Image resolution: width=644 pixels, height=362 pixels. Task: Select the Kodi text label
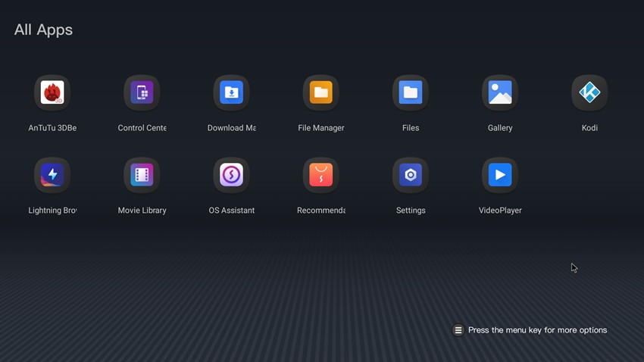point(589,128)
